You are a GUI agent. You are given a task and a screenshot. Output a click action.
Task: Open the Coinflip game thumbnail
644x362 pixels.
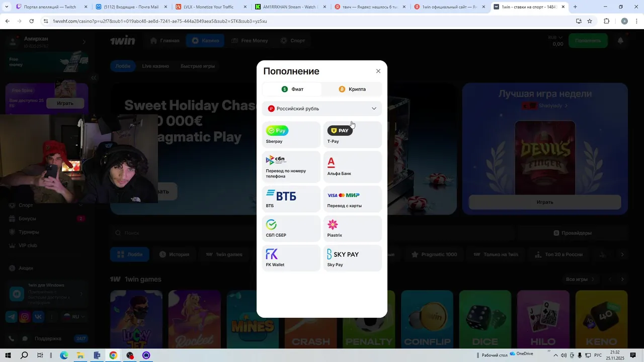(x=427, y=319)
